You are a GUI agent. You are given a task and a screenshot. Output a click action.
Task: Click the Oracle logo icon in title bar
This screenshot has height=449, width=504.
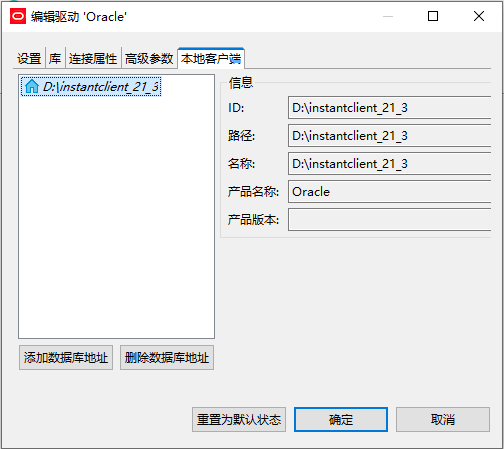coord(18,16)
